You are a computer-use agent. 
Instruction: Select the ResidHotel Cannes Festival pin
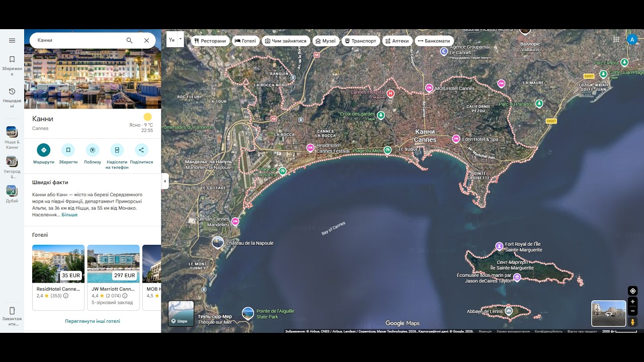[310, 148]
